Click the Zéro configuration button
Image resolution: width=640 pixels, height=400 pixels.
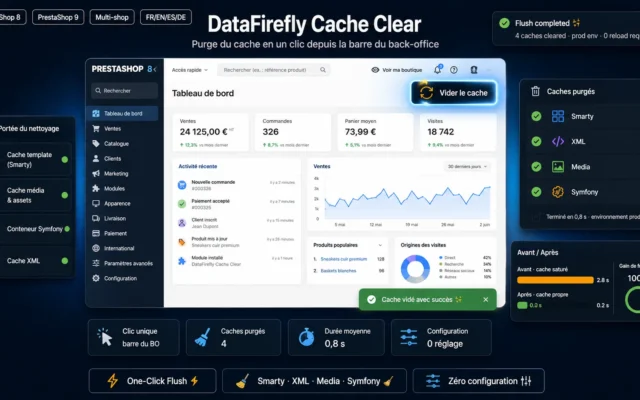[x=478, y=381]
